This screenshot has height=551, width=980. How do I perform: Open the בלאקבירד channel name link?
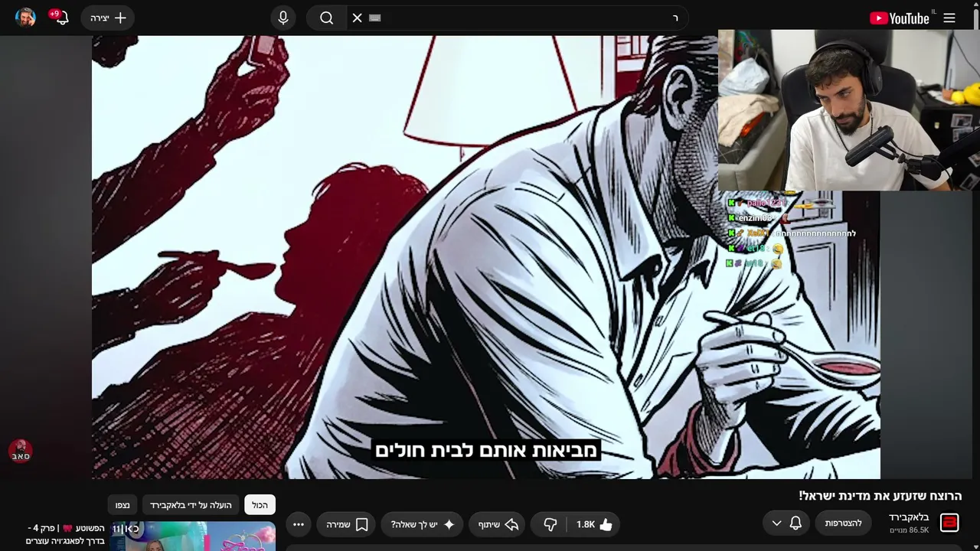pyautogui.click(x=909, y=517)
